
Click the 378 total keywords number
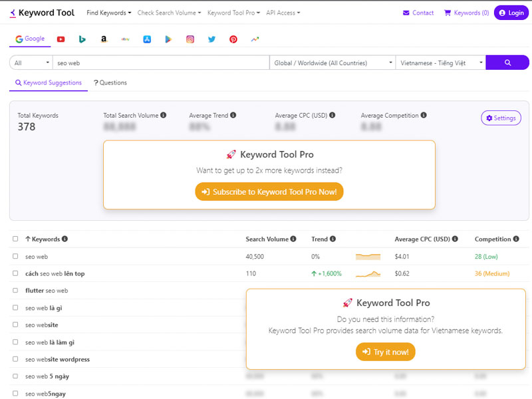pos(27,127)
